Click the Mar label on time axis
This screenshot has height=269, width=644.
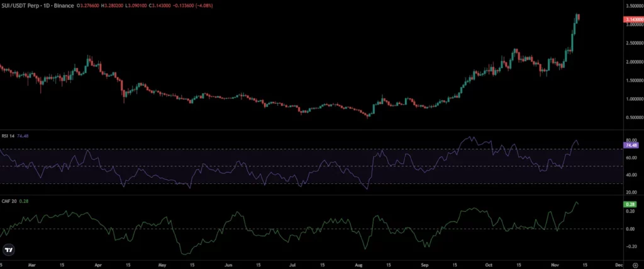(31, 265)
